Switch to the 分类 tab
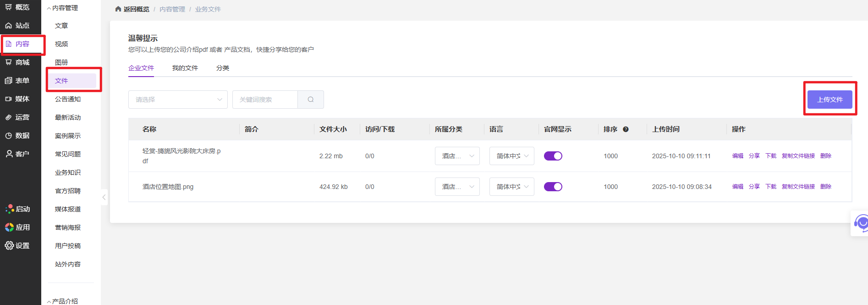 pos(223,68)
